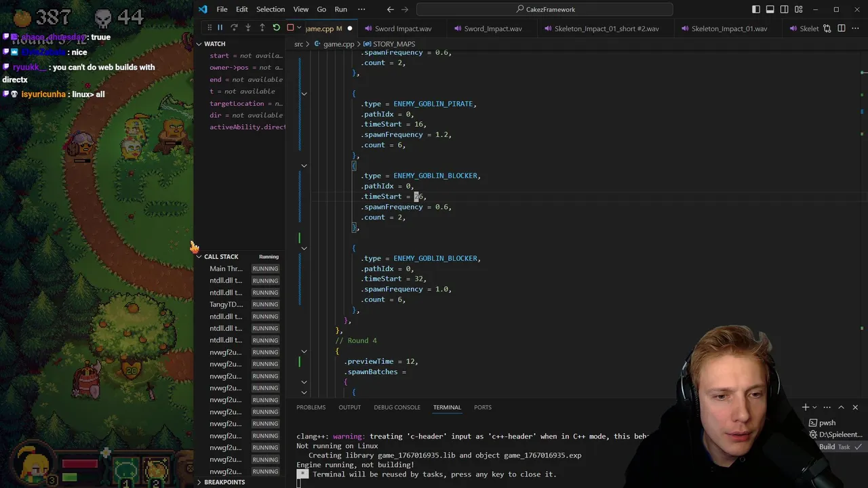Viewport: 868px width, 488px height.
Task: Create a new terminal with the plus icon
Action: click(806, 407)
